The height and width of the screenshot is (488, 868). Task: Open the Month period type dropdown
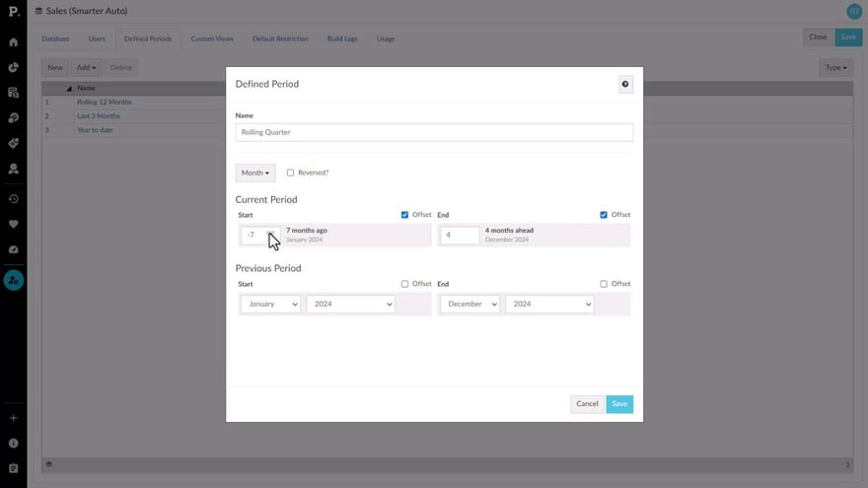[x=255, y=173]
